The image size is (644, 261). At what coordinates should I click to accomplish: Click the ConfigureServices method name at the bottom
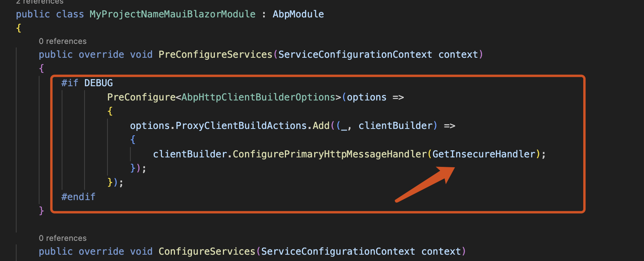point(207,252)
